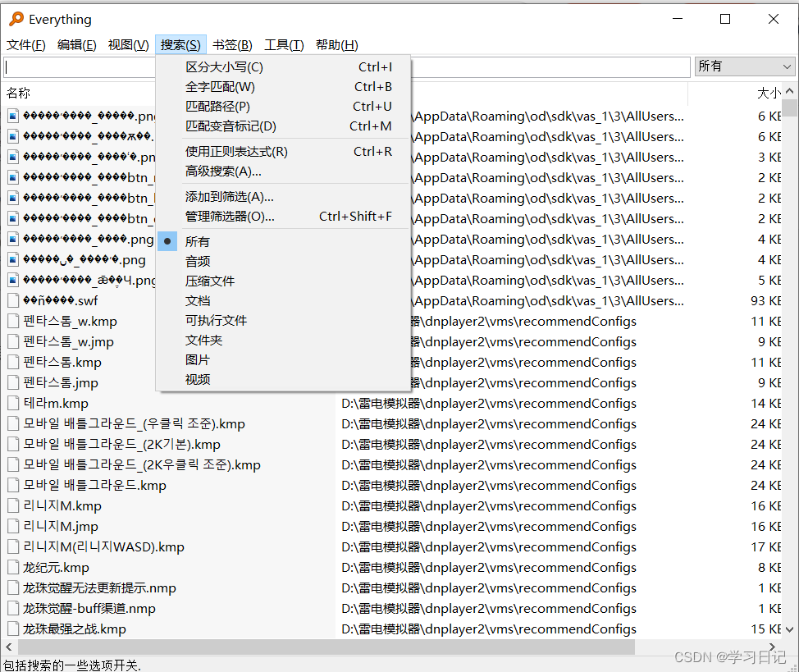Open 高级搜索(A)... dialog
799x672 pixels.
tap(283, 171)
